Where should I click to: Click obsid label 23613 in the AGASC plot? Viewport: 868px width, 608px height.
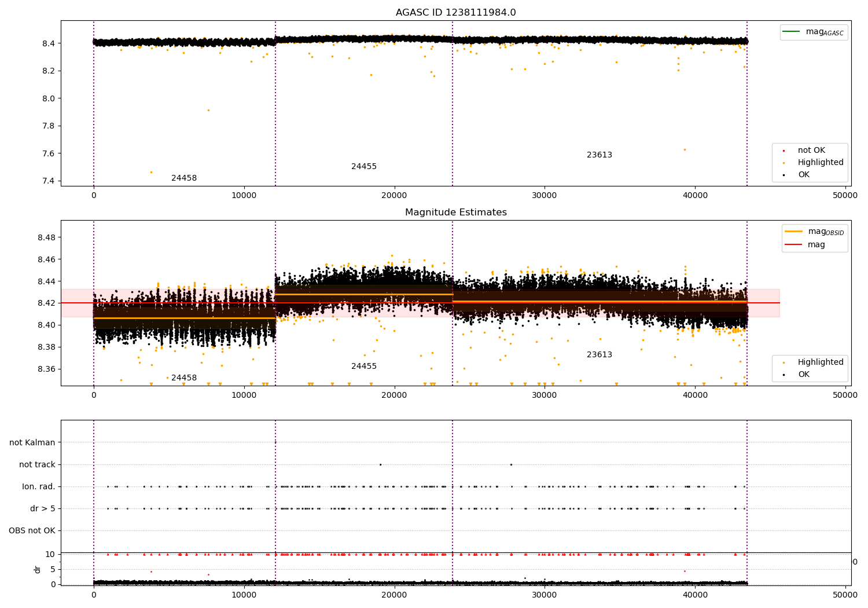(599, 155)
